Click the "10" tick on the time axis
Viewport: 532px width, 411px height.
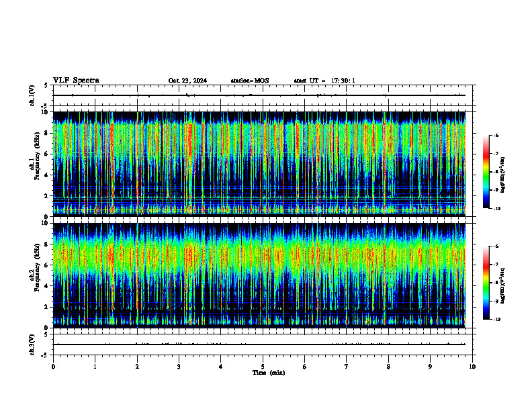coord(472,367)
